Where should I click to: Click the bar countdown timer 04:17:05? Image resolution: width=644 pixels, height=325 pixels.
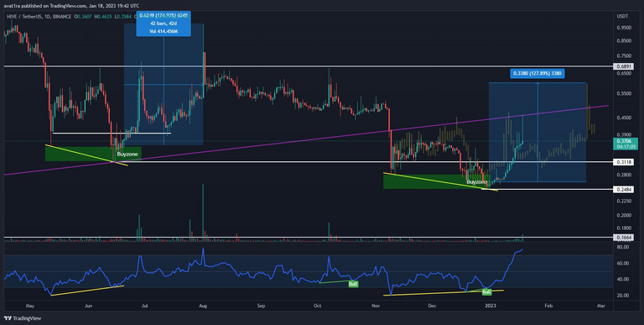pyautogui.click(x=625, y=146)
